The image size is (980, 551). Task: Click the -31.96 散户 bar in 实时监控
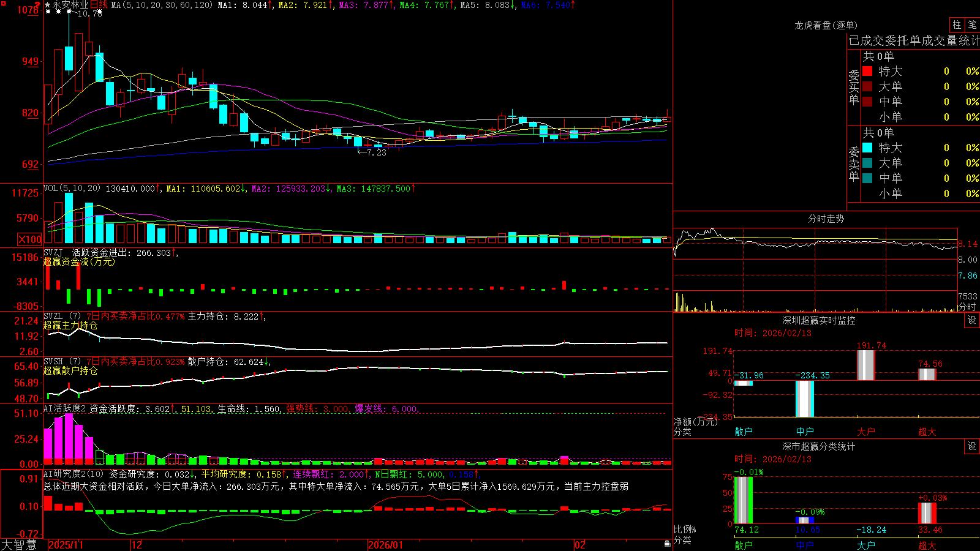point(743,383)
